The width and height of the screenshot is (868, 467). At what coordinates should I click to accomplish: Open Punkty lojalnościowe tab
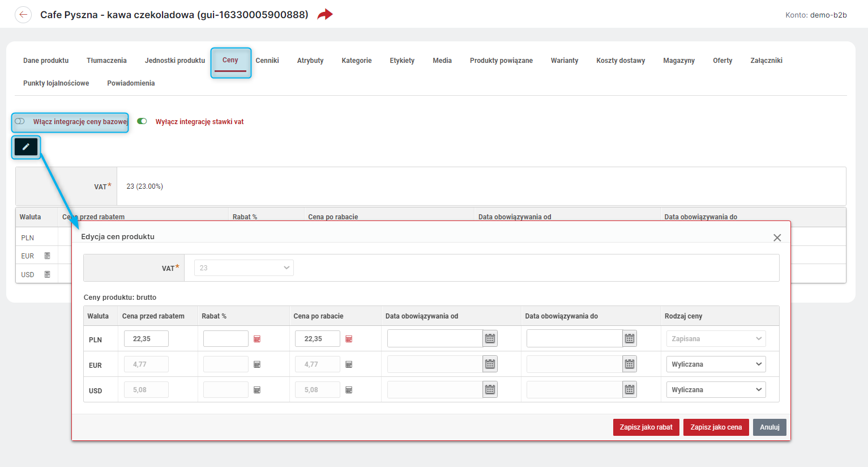click(x=56, y=83)
